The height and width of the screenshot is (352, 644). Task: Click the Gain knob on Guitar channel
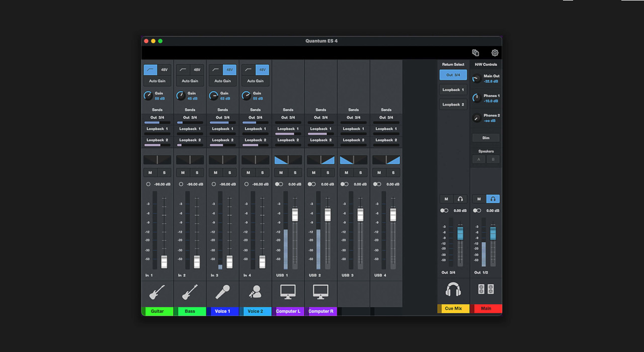coord(148,96)
